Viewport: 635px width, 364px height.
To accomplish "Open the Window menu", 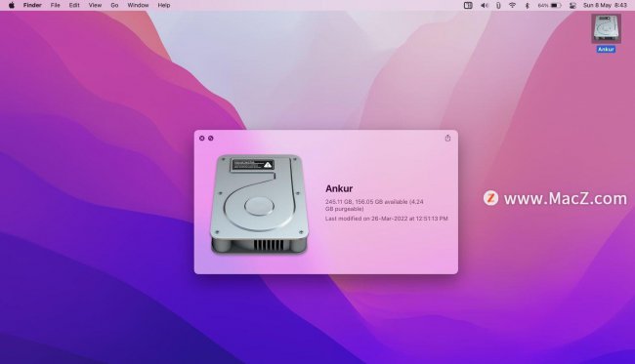I will pyautogui.click(x=138, y=5).
